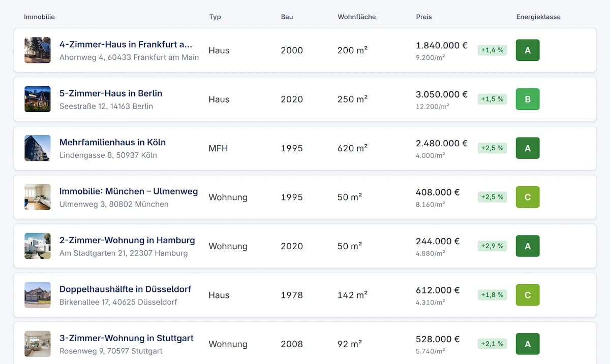
Task: Click the 5-Zimmer-Haus in Berlin thumbnail
Action: point(38,99)
